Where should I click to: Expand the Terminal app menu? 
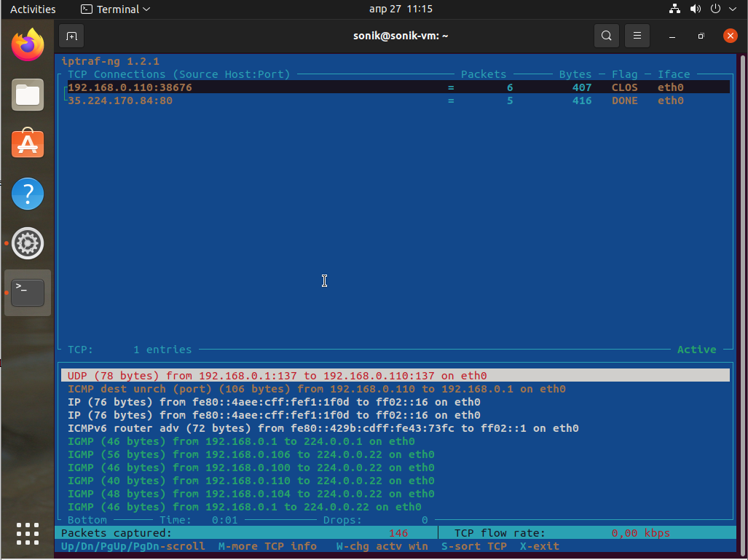click(115, 9)
